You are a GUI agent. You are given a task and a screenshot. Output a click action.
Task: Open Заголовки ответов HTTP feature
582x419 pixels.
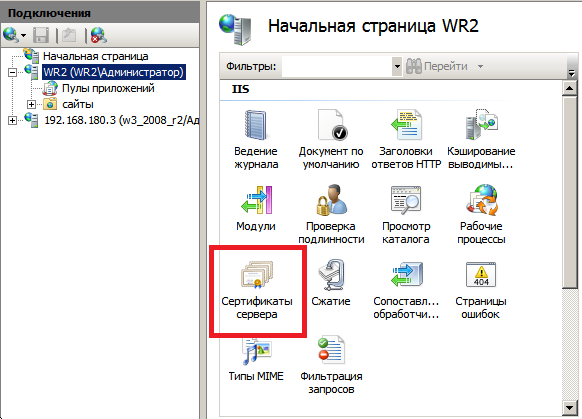click(x=406, y=139)
